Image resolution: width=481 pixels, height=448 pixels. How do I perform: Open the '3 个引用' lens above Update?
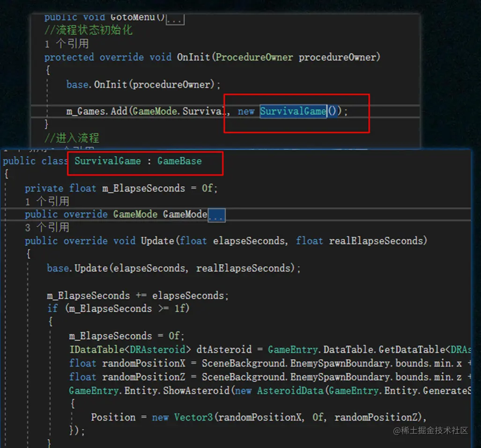pyautogui.click(x=47, y=228)
